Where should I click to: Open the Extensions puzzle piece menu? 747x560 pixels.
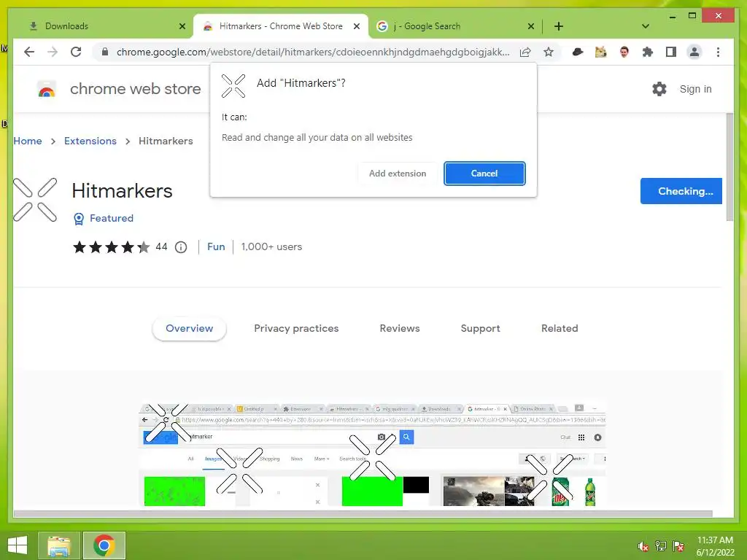pyautogui.click(x=648, y=52)
